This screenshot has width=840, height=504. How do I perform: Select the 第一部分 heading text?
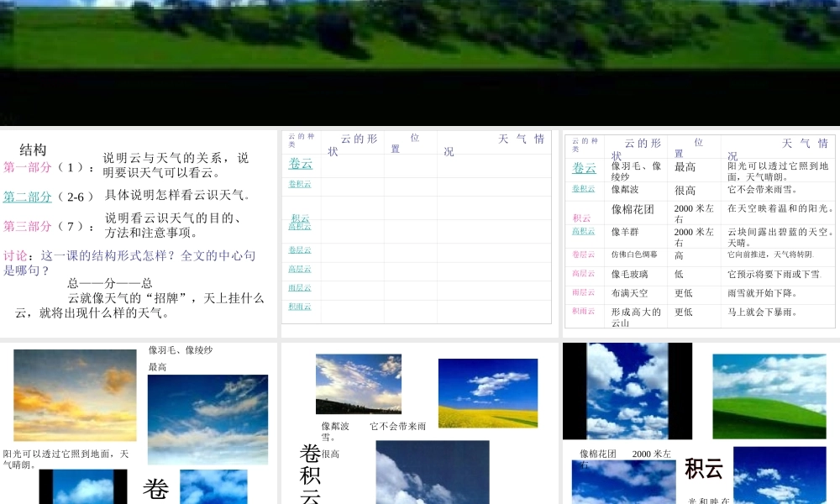(x=28, y=167)
